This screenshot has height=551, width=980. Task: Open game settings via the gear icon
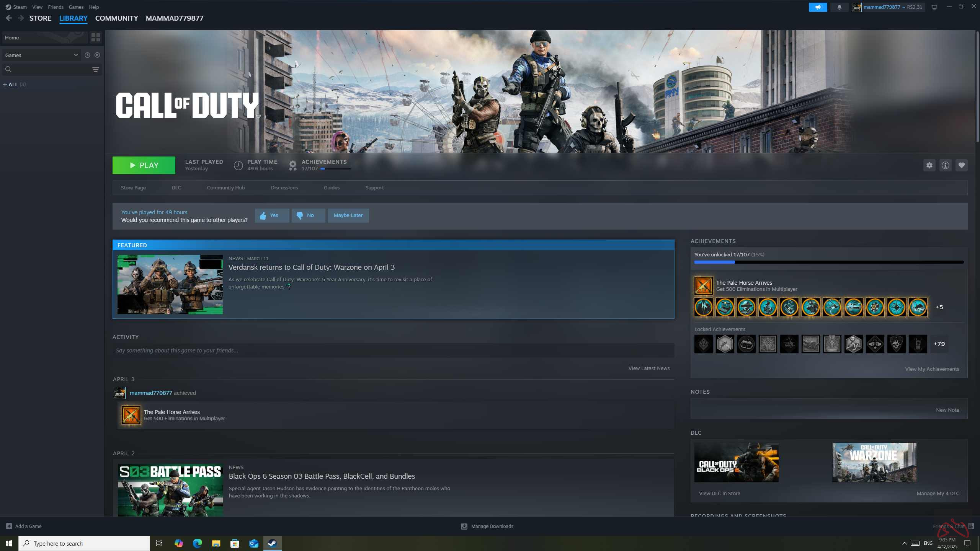(x=929, y=165)
